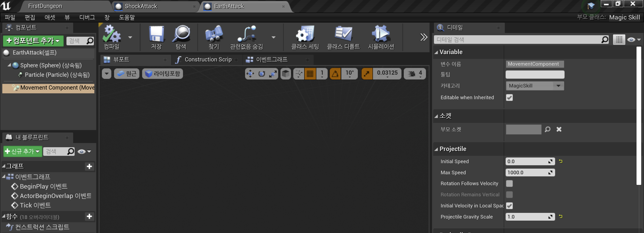Collapse the Projectile section
Screen dimensions: 644x233
(436, 148)
